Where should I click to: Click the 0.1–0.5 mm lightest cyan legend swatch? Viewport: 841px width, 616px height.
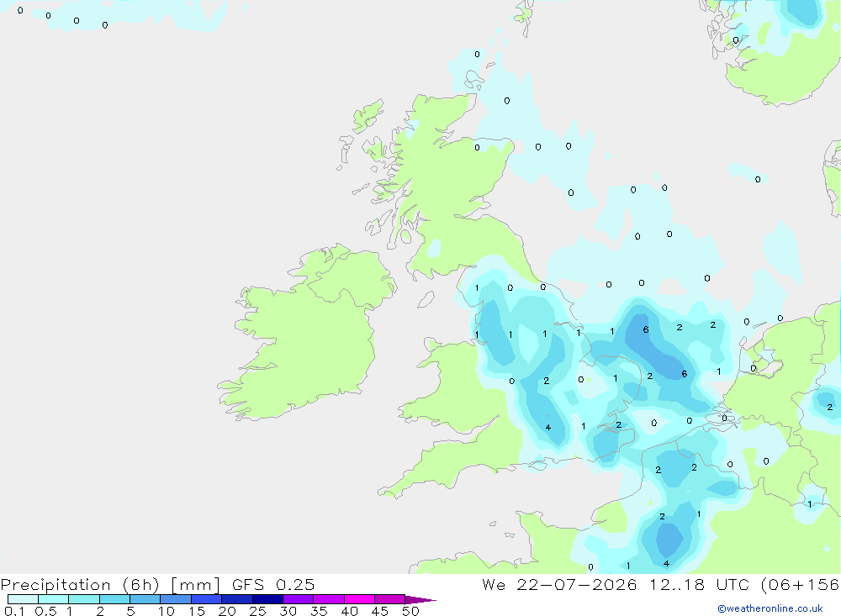pyautogui.click(x=23, y=599)
